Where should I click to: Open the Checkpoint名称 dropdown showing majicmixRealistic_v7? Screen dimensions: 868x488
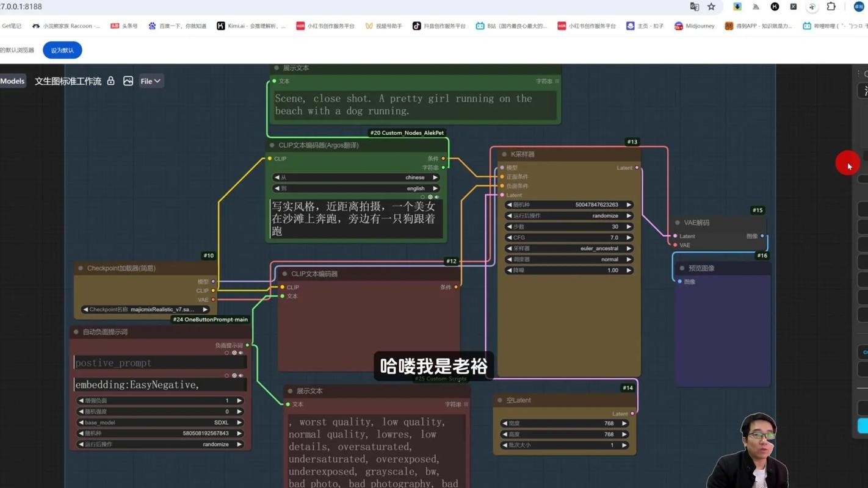(145, 309)
